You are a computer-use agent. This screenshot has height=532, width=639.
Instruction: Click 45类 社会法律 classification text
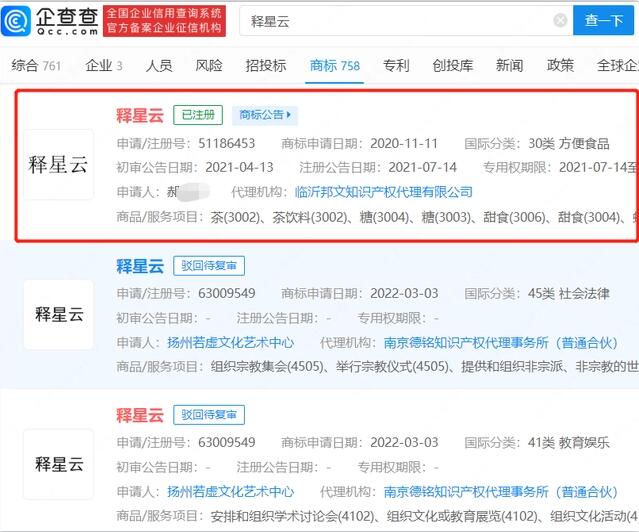coord(569,293)
